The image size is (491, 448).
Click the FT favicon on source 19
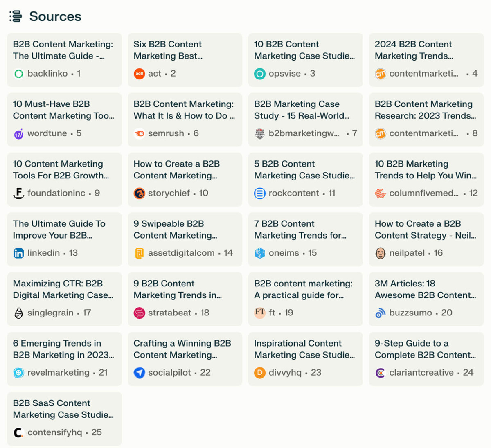click(x=260, y=313)
